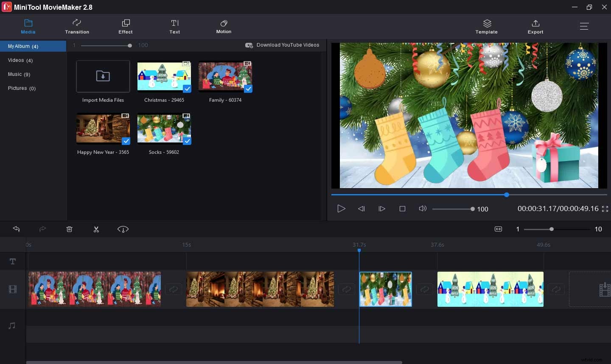Deselect the Family - 60374 video

click(x=248, y=89)
